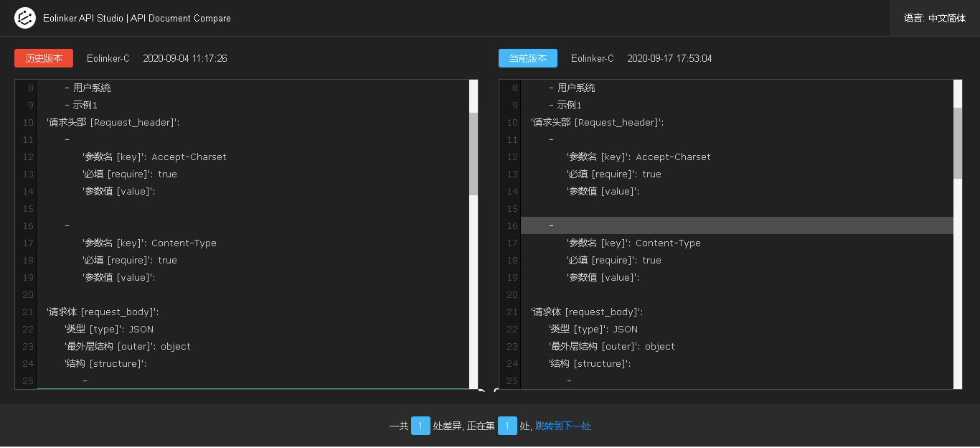Click line number 21 in left gutter
This screenshot has height=448, width=980.
(28, 312)
